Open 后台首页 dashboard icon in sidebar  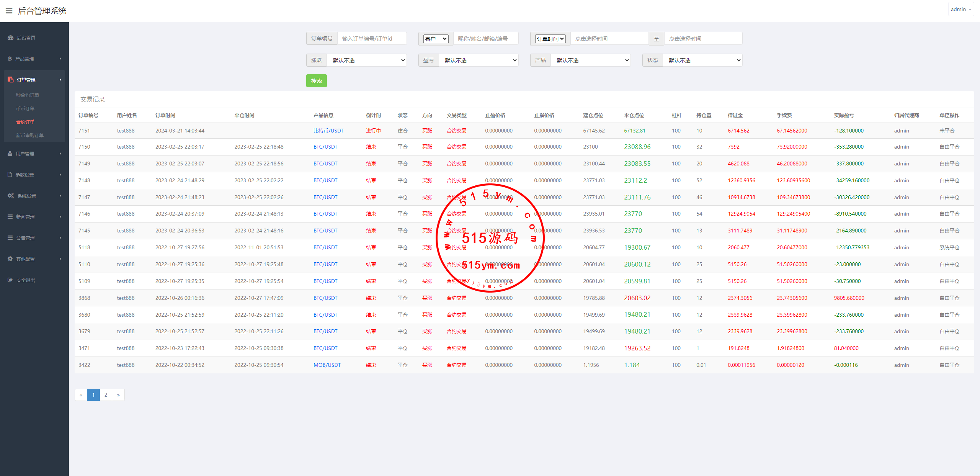tap(10, 38)
